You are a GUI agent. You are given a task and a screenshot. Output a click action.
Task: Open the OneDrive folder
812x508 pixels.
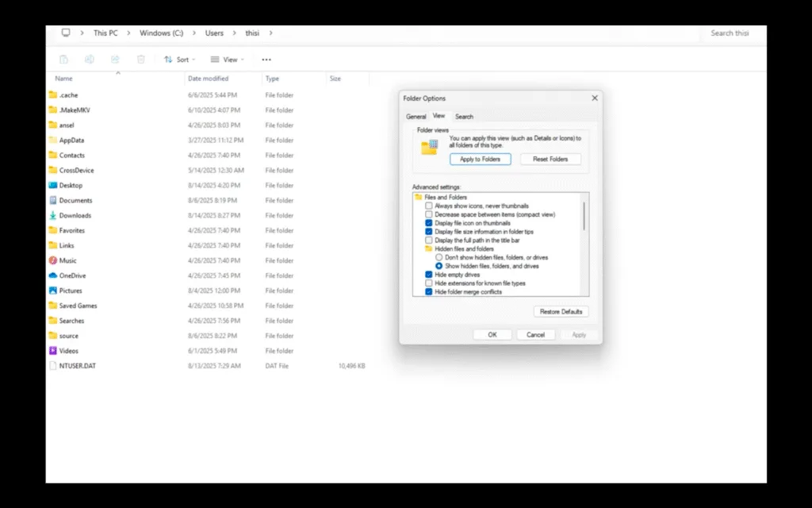(72, 275)
